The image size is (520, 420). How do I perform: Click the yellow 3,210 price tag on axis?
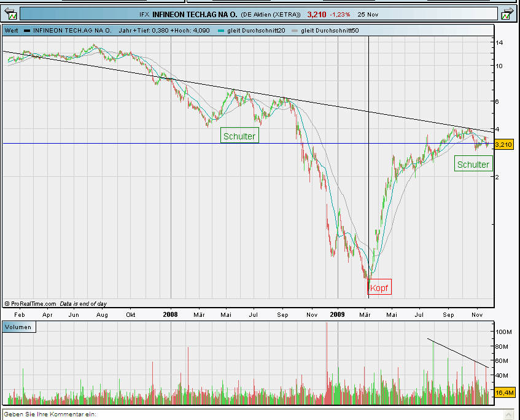pyautogui.click(x=503, y=144)
